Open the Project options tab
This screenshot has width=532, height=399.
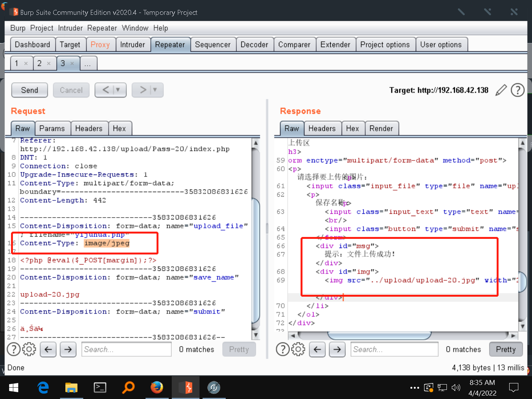click(385, 45)
